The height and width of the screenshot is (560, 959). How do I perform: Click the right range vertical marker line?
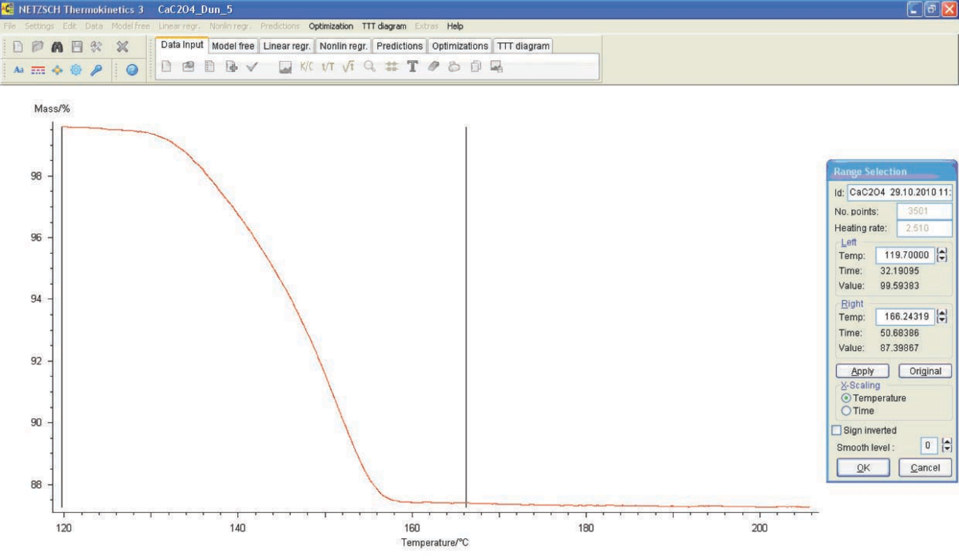466,317
